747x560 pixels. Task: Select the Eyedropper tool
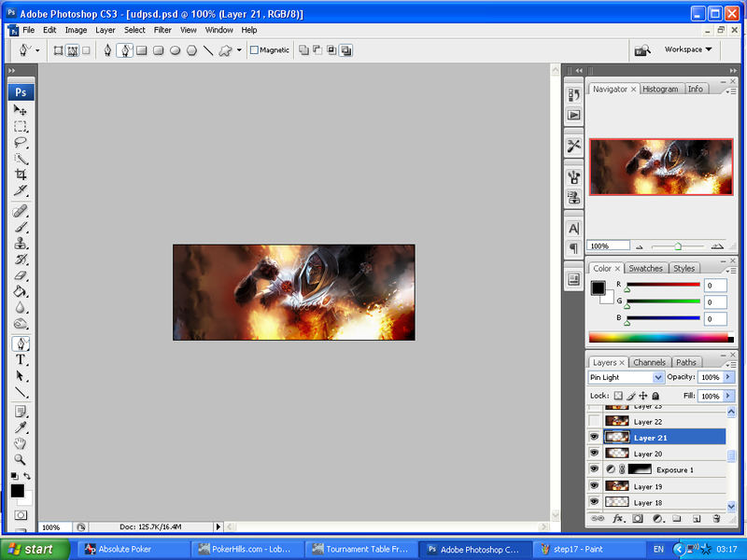(20, 427)
